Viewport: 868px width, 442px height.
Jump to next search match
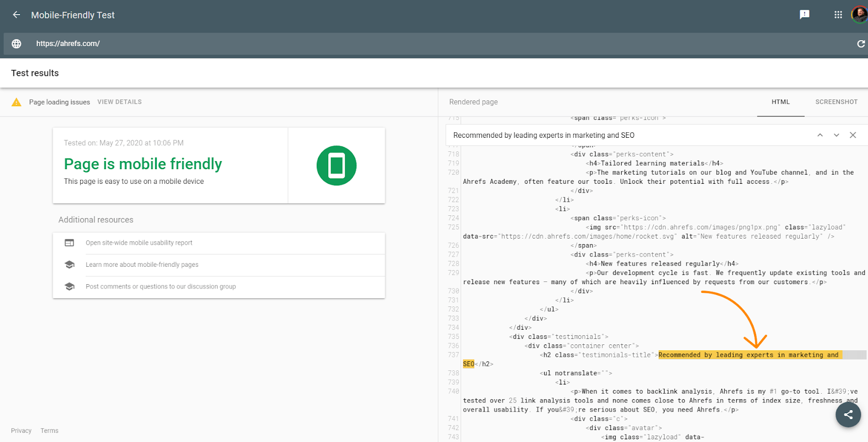[837, 135]
